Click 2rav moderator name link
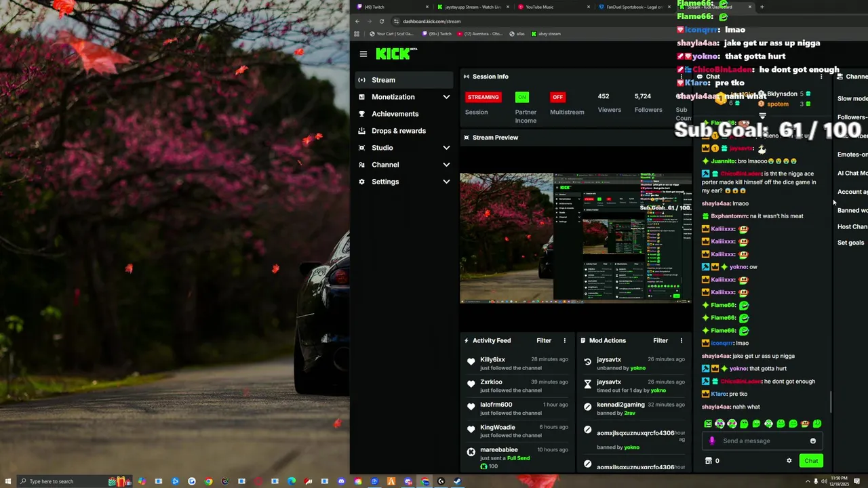Screen dimensions: 868x488 pyautogui.click(x=629, y=413)
